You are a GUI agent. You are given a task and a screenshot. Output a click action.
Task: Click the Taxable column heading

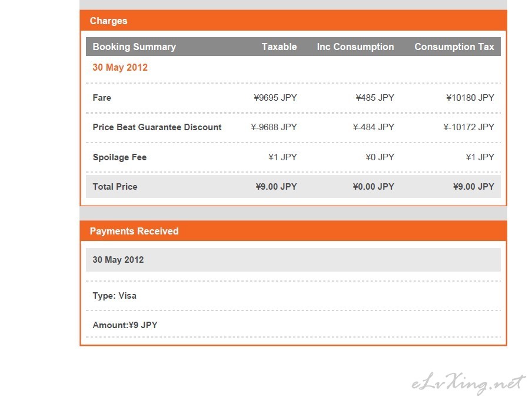pyautogui.click(x=279, y=47)
